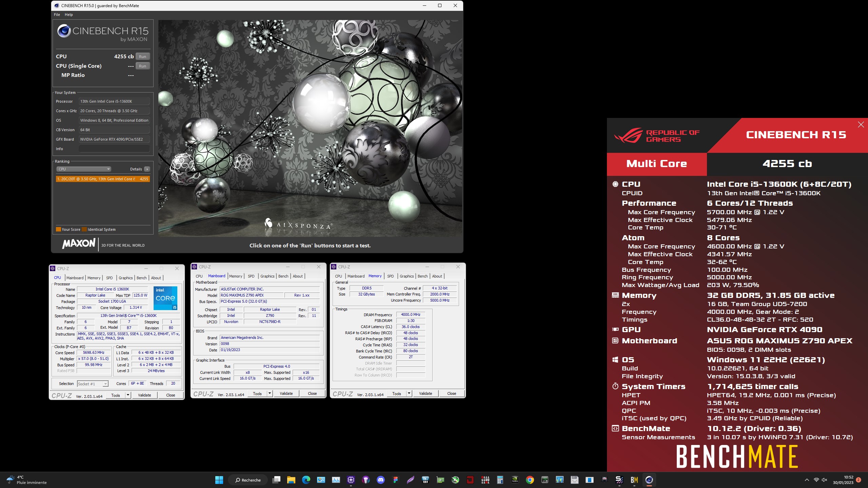
Task: Open floppy disk icon in taskbar
Action: click(575, 480)
